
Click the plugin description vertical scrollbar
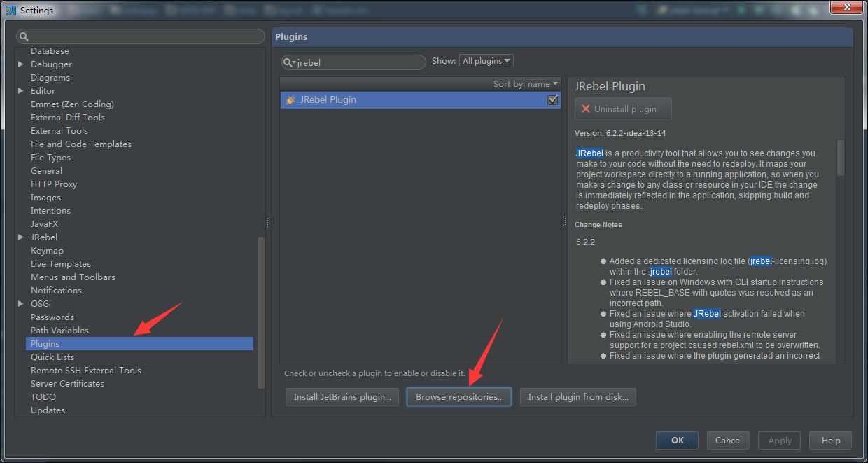pyautogui.click(x=841, y=158)
